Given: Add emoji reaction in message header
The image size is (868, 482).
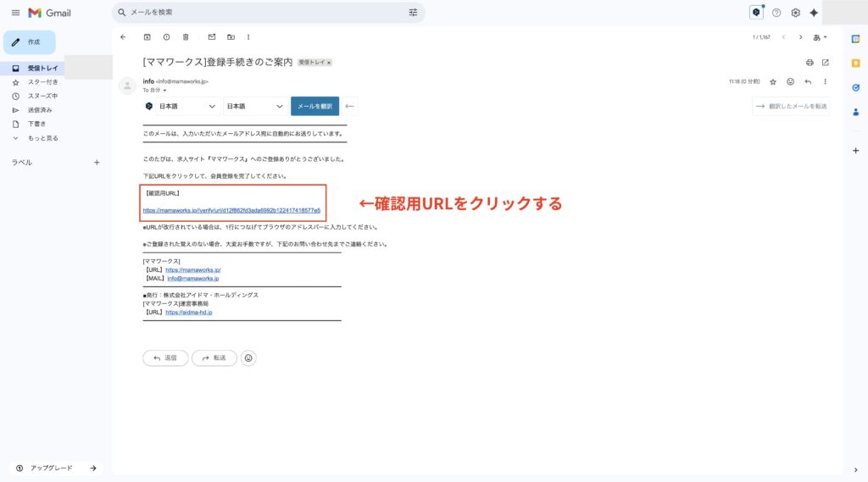Looking at the screenshot, I should [791, 82].
